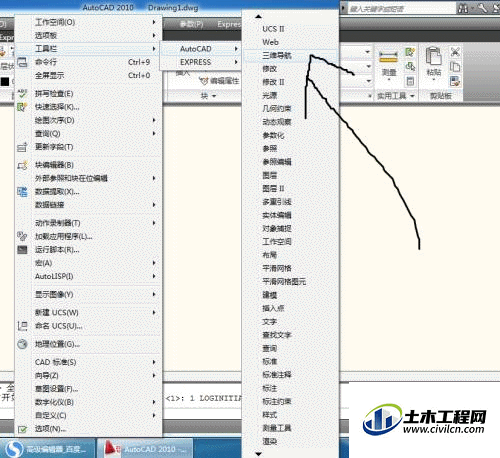500x458 pixels.
Task: Choose 全屏显示 Ctrl+0 menu item
Action: pyautogui.click(x=89, y=75)
